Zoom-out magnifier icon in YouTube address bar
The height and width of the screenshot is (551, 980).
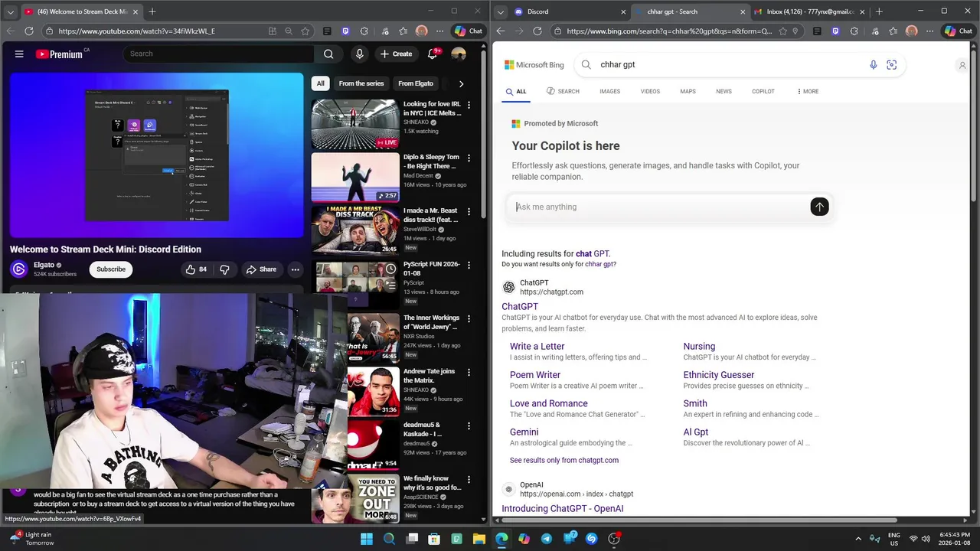tap(289, 31)
